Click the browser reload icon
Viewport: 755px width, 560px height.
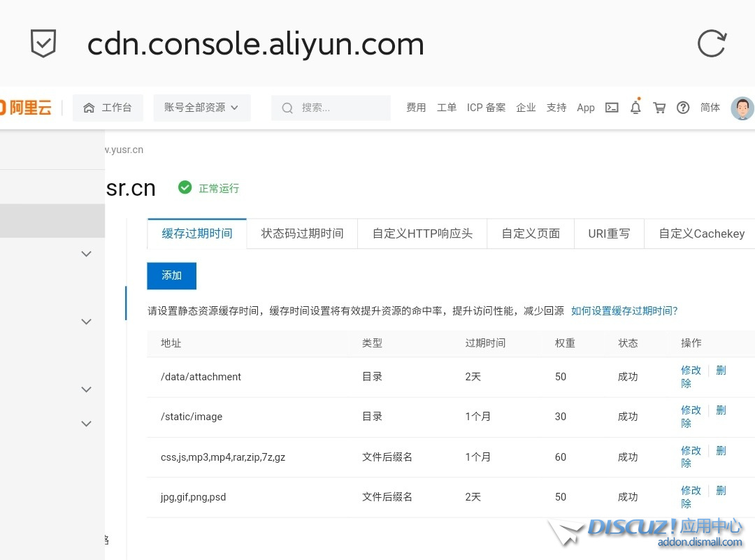coord(712,44)
